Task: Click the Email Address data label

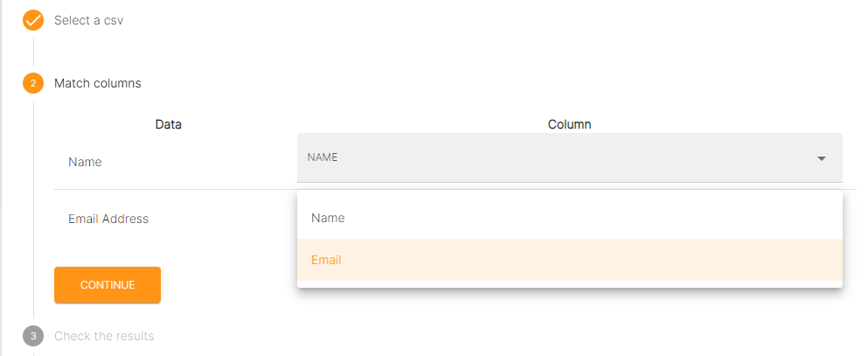Action: tap(108, 219)
